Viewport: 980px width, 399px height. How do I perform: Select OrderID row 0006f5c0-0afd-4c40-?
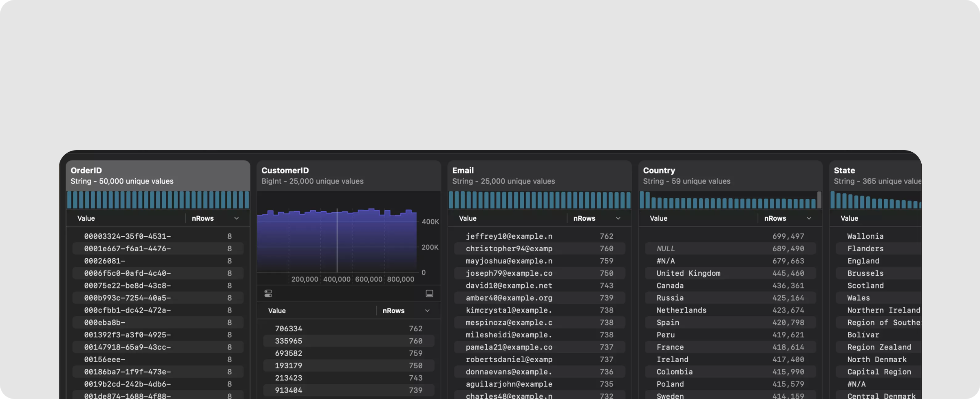pos(158,273)
